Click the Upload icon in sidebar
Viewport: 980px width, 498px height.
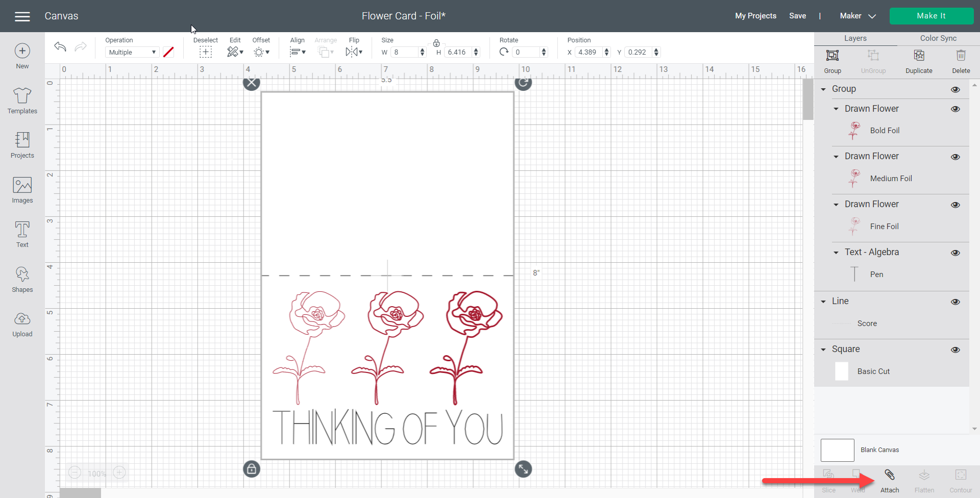(22, 325)
